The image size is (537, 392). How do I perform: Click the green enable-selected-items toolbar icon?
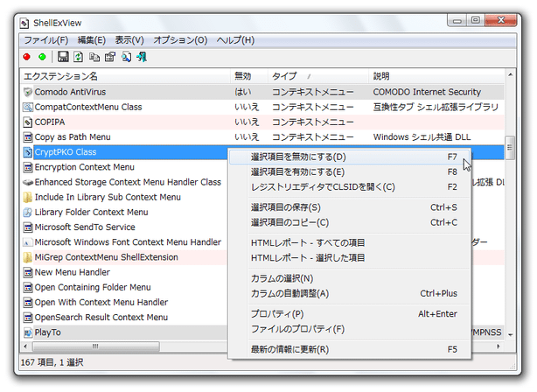(x=42, y=57)
